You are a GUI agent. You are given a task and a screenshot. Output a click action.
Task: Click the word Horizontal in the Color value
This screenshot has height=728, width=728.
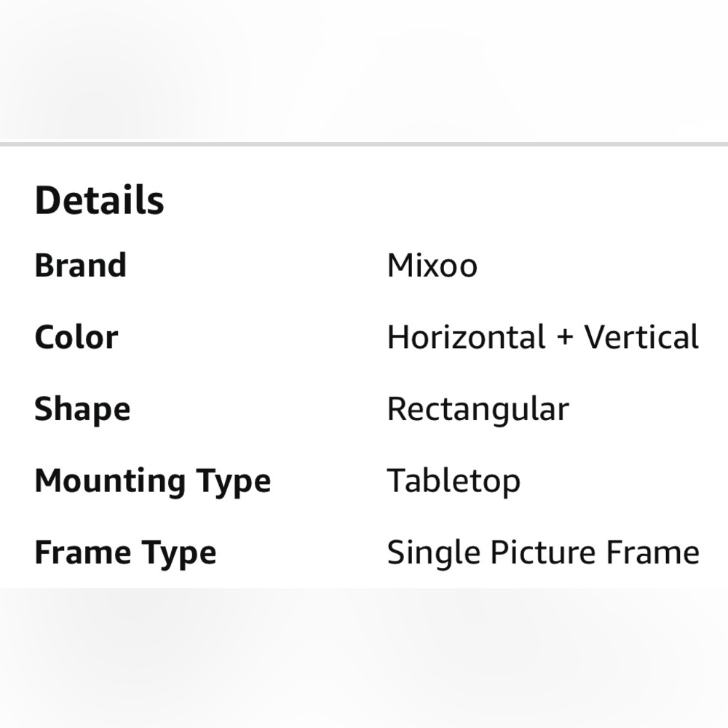466,337
